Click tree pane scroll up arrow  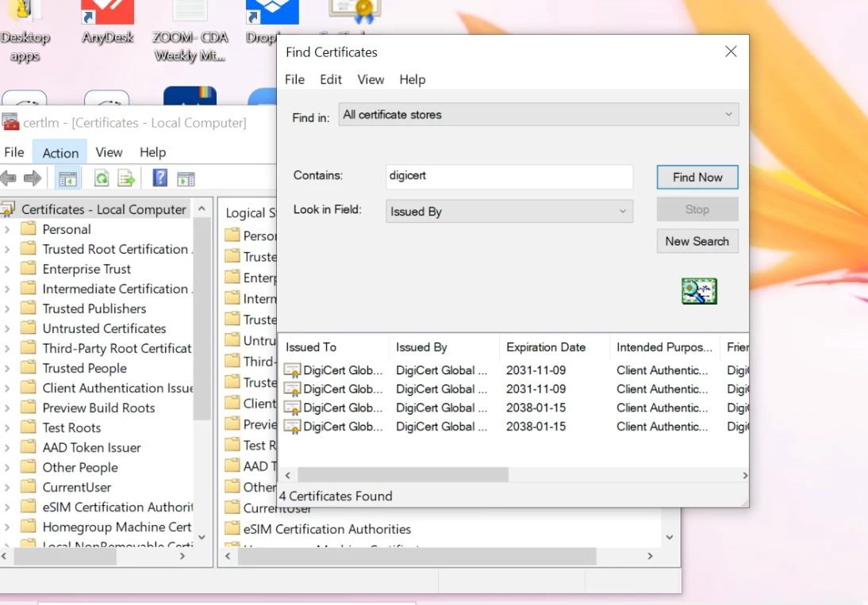[202, 209]
